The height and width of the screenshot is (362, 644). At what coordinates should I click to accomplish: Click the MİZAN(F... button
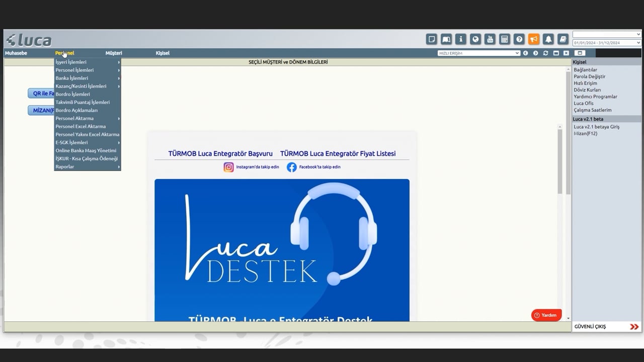tap(41, 110)
